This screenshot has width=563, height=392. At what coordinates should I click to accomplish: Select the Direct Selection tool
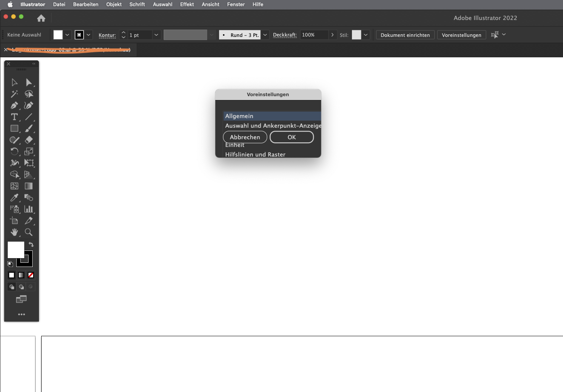tap(28, 82)
